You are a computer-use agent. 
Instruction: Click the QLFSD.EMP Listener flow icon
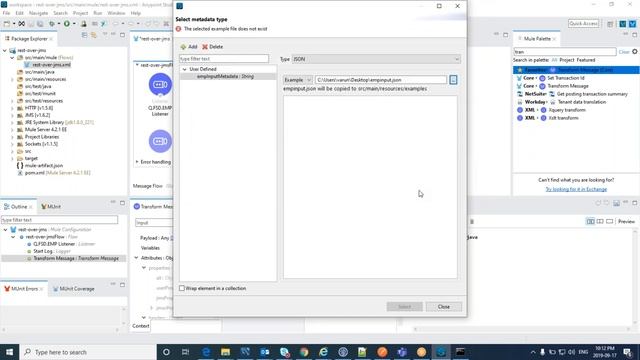point(160,84)
